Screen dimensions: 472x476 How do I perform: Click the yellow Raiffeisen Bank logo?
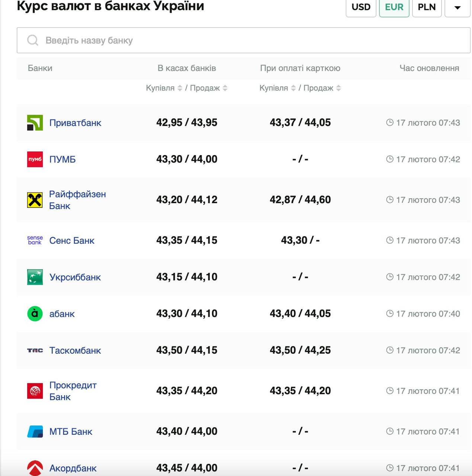35,200
